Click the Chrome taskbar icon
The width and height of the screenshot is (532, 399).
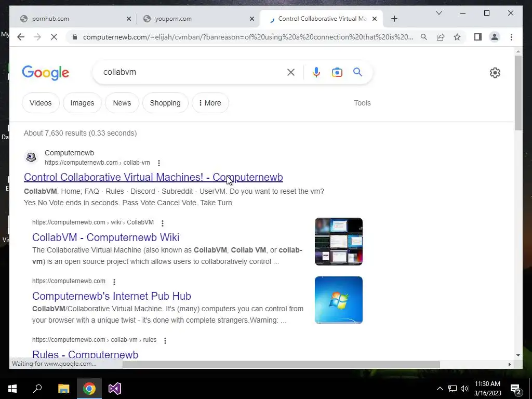(89, 389)
